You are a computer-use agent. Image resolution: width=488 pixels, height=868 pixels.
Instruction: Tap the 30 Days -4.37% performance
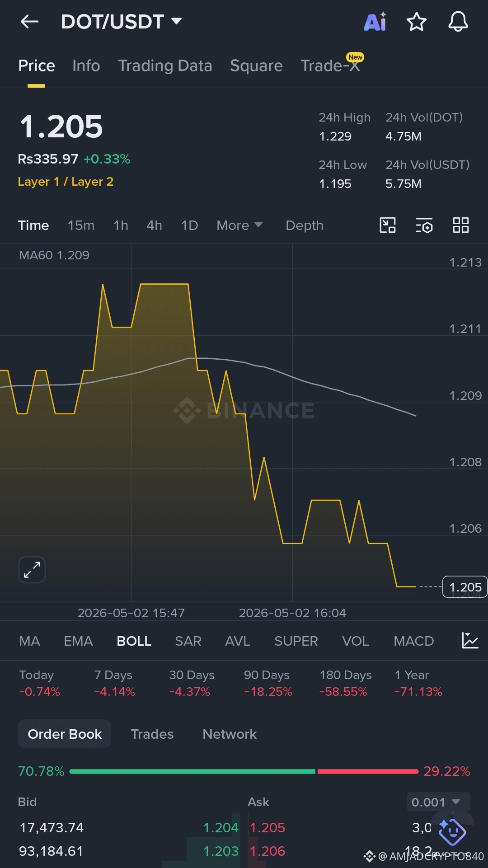point(192,683)
